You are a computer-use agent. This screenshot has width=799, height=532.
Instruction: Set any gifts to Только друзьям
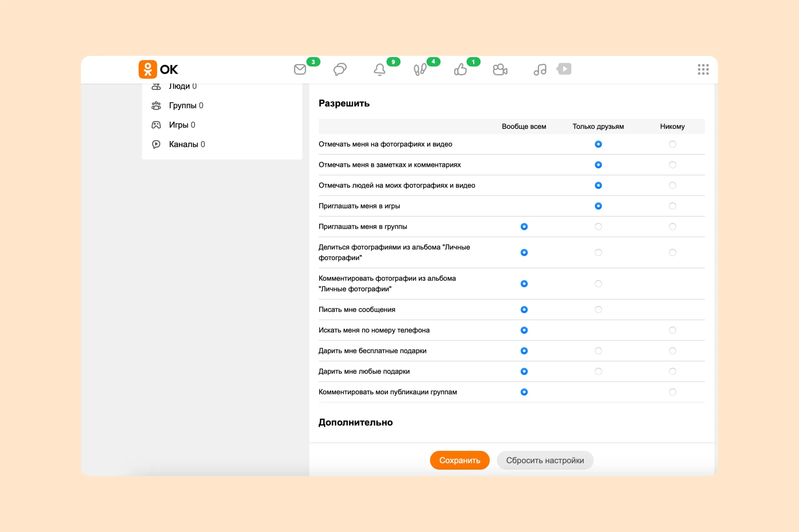(x=598, y=372)
